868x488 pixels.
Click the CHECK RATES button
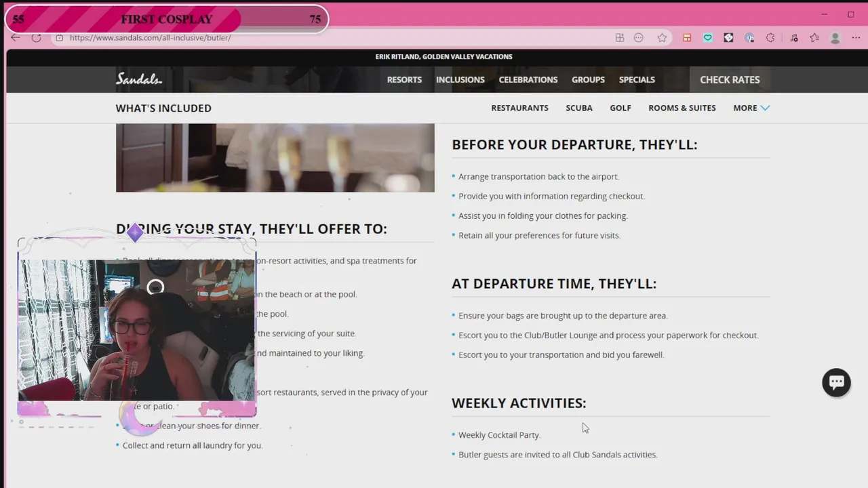[730, 79]
